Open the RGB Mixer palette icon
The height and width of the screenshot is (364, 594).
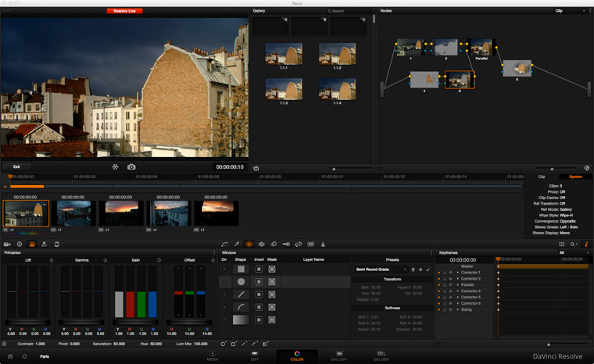(45, 244)
